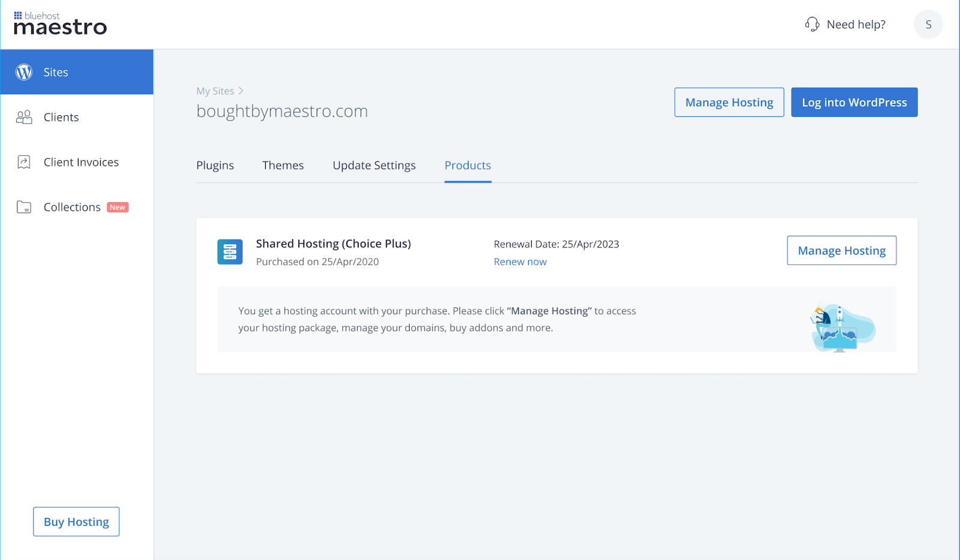Click the hosting account description text
Viewport: 960px width, 560px height.
(437, 320)
